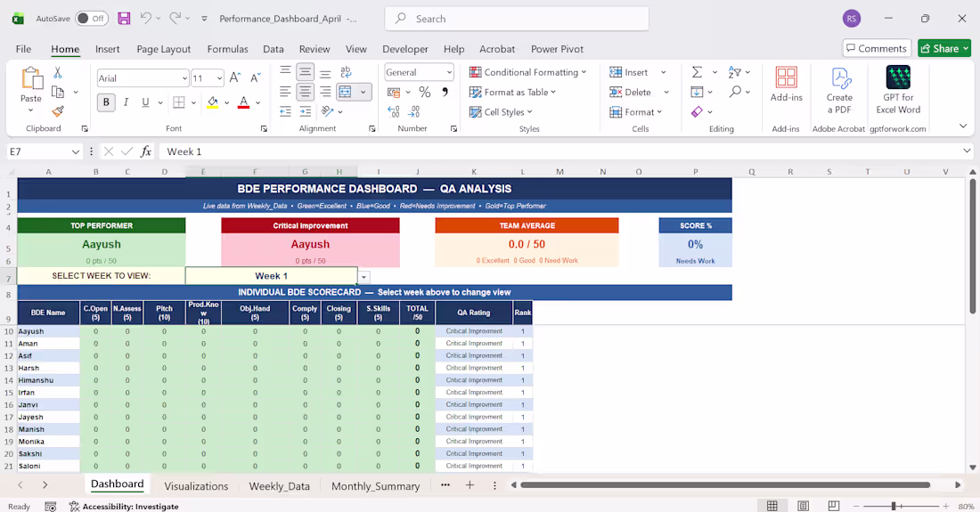Apply the Borders icon

click(179, 102)
